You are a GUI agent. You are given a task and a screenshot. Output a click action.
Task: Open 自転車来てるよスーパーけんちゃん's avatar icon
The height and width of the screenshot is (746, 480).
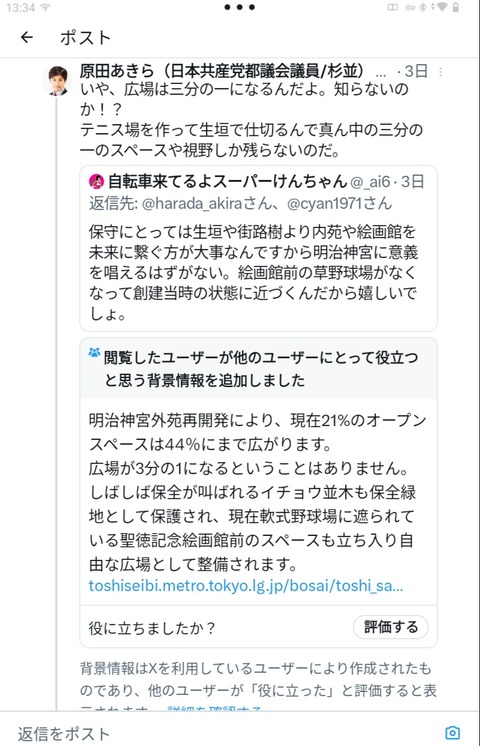97,181
